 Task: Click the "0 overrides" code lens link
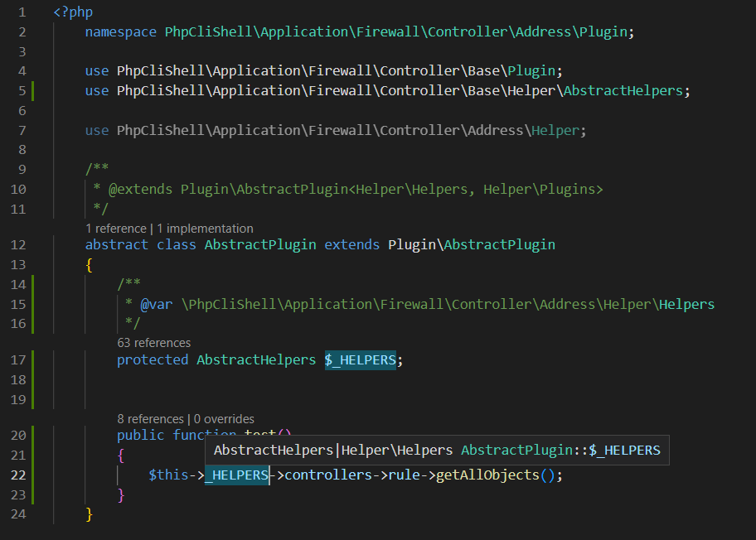point(224,418)
